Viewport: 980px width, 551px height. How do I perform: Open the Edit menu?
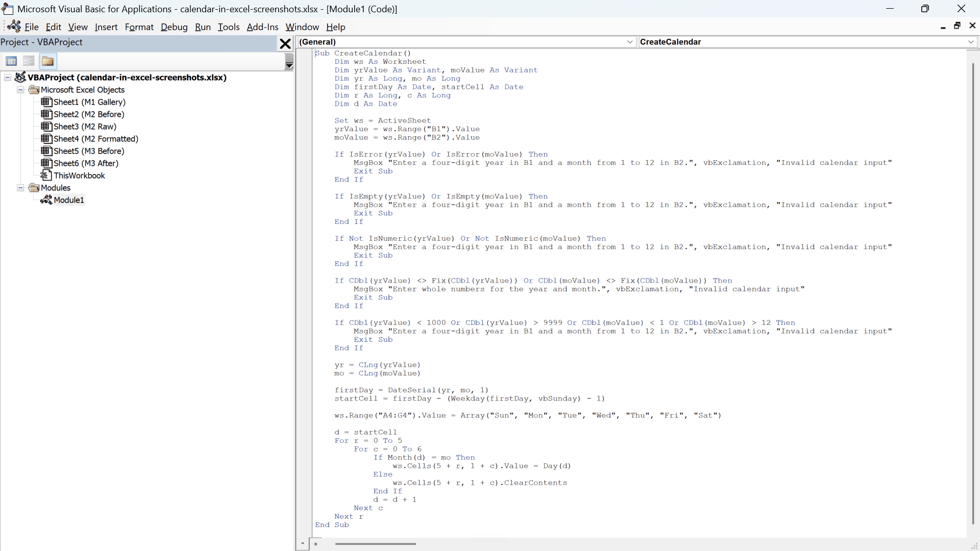tap(54, 27)
